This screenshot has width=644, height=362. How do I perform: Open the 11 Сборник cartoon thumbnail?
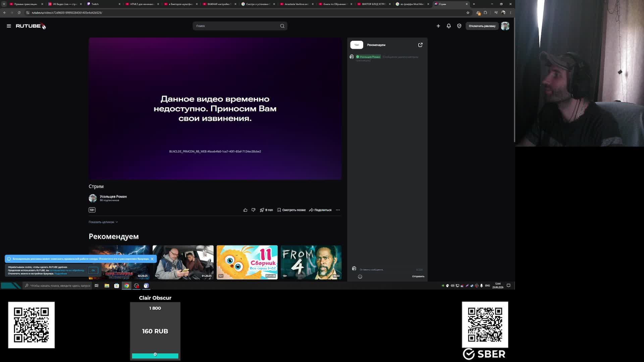point(247,262)
